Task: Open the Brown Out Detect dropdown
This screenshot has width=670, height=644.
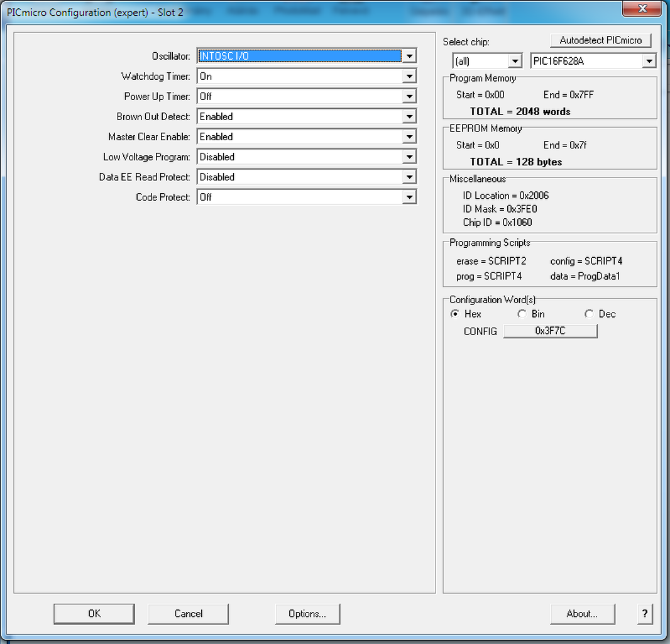Action: tap(306, 116)
